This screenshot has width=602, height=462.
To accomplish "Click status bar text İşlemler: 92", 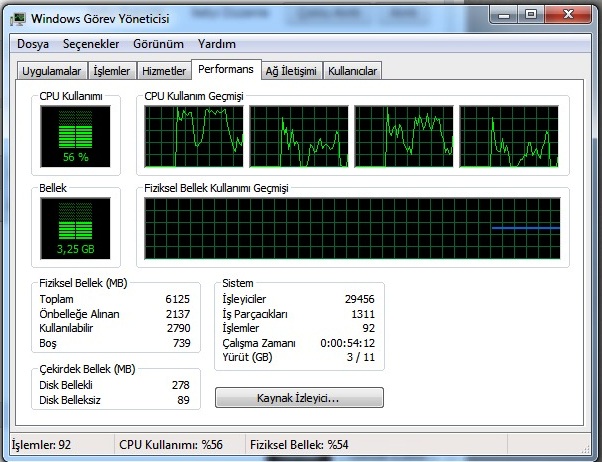I will pyautogui.click(x=41, y=445).
